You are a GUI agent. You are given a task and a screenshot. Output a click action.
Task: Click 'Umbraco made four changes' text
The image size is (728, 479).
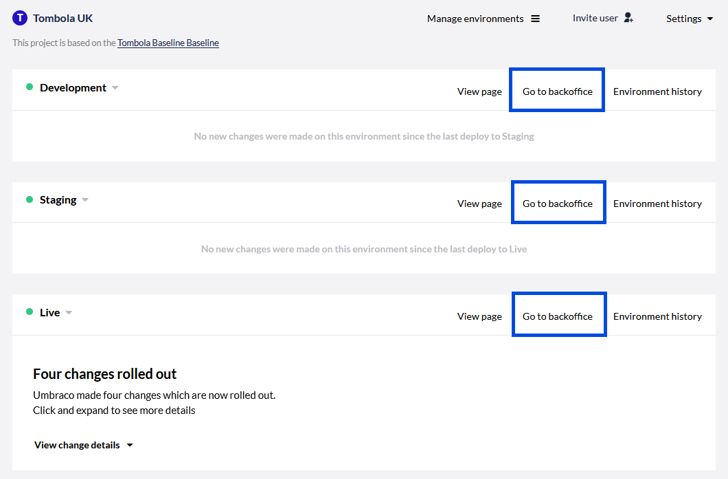tap(154, 395)
